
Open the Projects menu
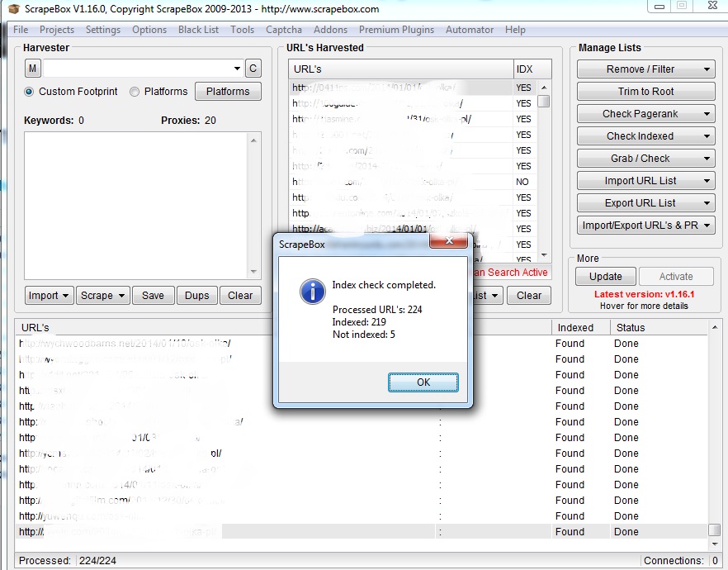[x=57, y=30]
